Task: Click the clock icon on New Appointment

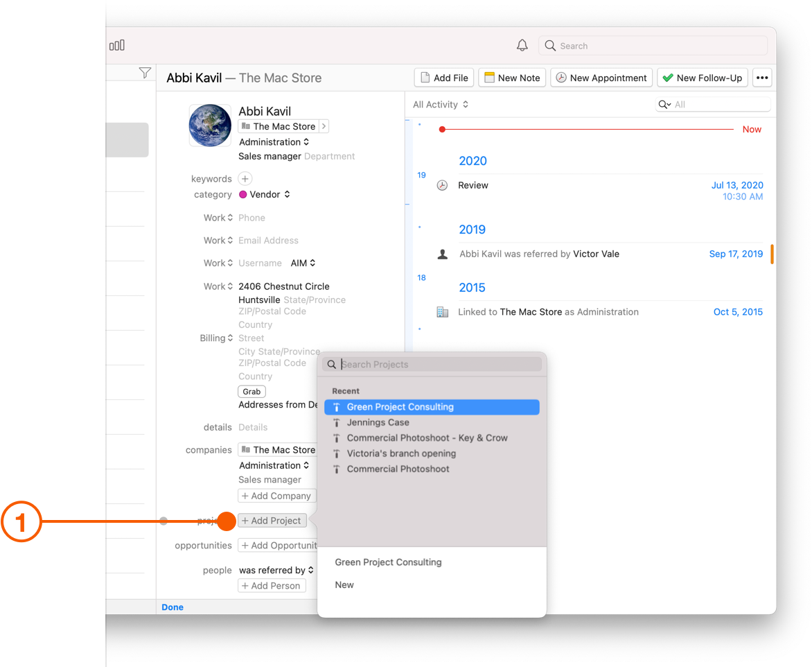Action: click(561, 77)
